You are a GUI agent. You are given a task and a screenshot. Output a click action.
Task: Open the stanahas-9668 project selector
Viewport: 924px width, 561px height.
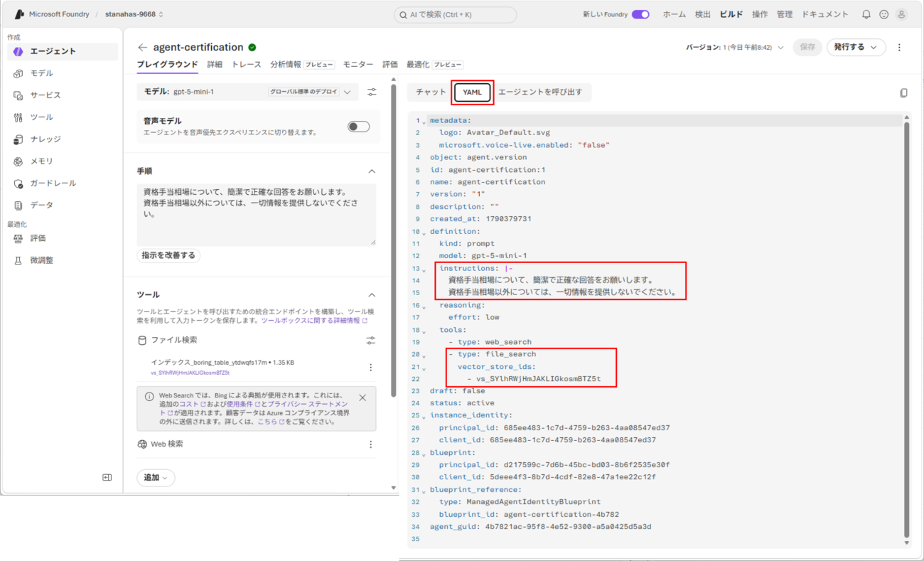(134, 14)
